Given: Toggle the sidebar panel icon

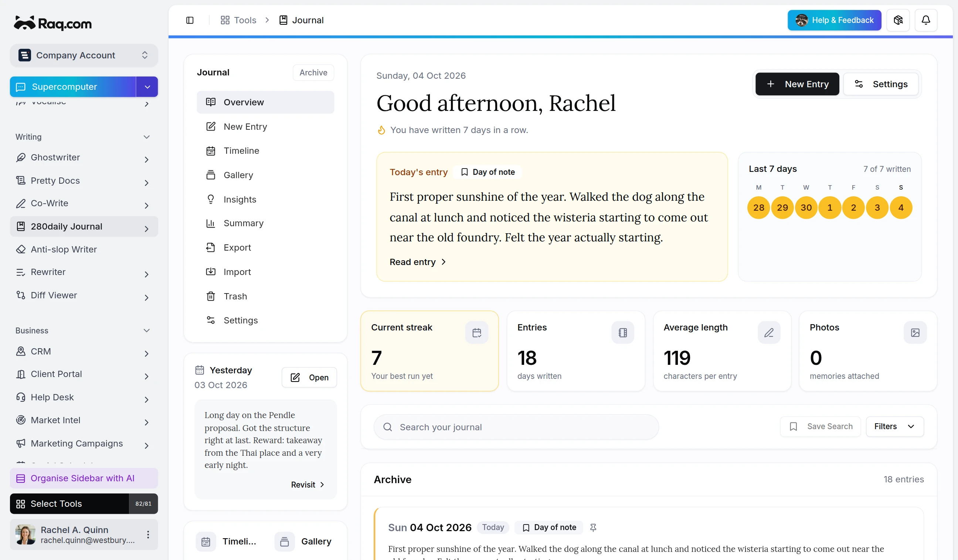Looking at the screenshot, I should coord(190,20).
